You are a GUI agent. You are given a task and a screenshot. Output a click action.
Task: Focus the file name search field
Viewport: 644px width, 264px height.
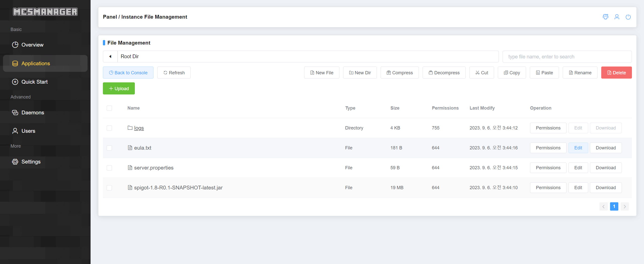[x=567, y=57]
